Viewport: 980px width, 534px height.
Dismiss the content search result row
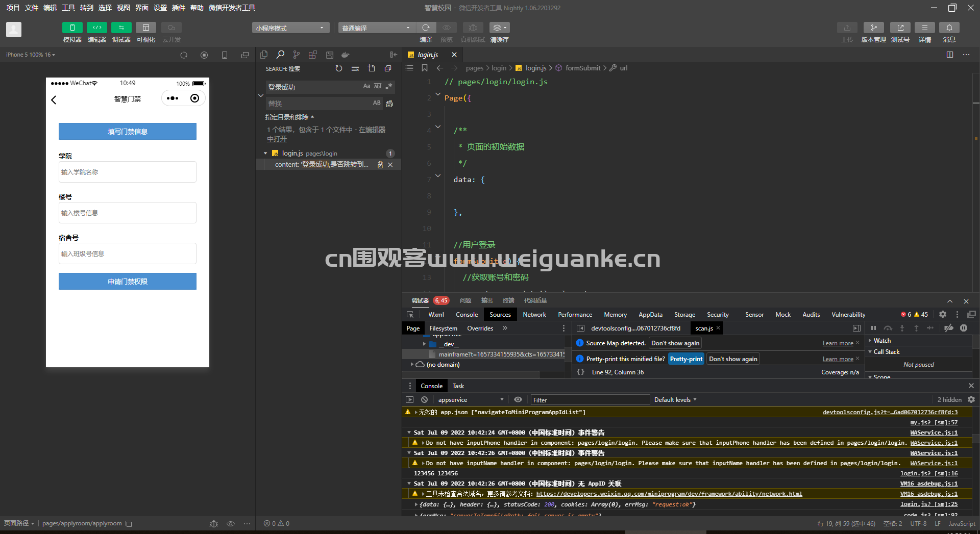point(390,165)
